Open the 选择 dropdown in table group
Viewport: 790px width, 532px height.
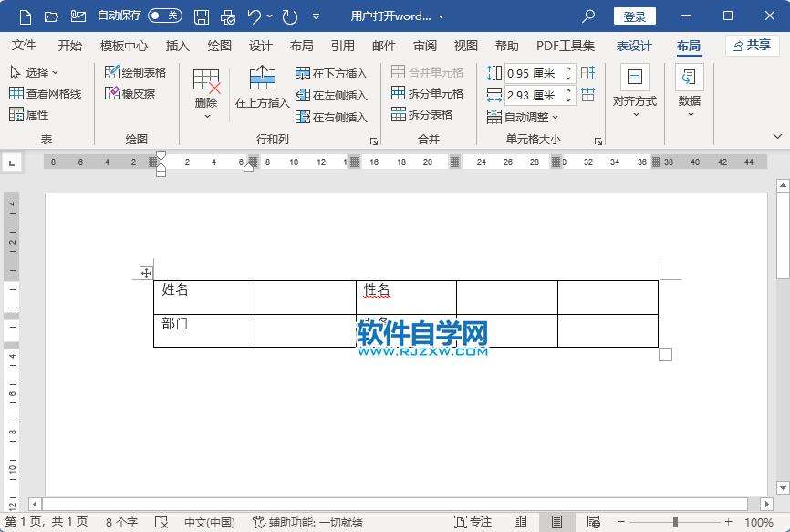point(35,73)
